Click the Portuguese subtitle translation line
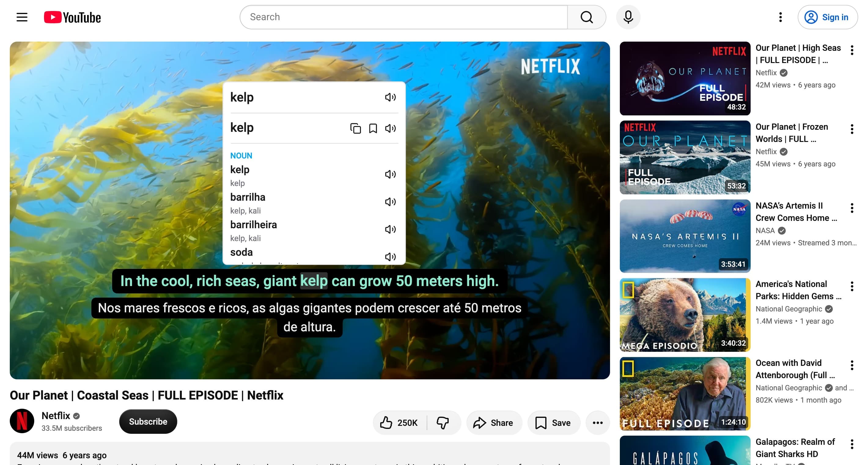The width and height of the screenshot is (868, 465). point(309,317)
